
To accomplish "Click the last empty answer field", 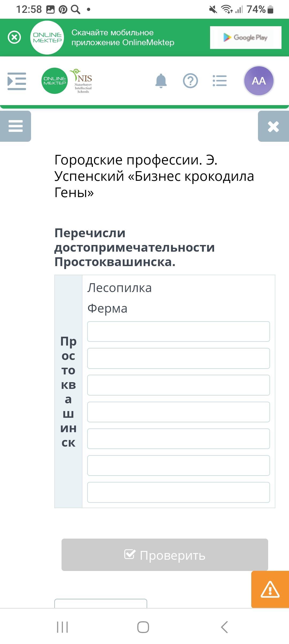I will pos(178,492).
